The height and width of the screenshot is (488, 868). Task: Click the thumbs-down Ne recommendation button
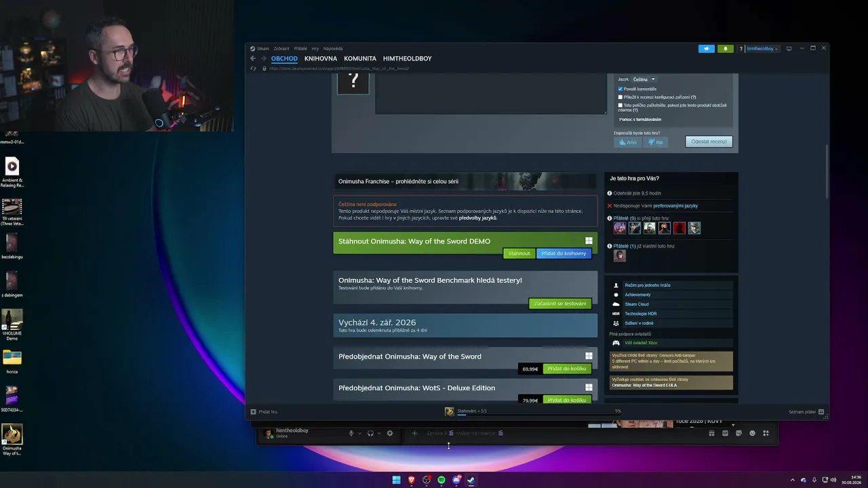(x=655, y=142)
